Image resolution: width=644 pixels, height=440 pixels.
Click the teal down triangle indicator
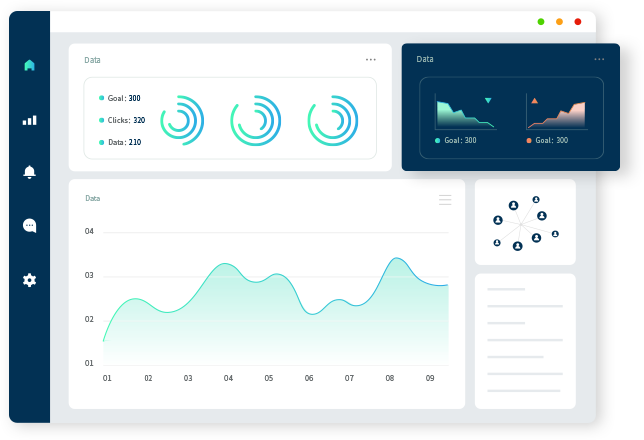click(x=488, y=101)
